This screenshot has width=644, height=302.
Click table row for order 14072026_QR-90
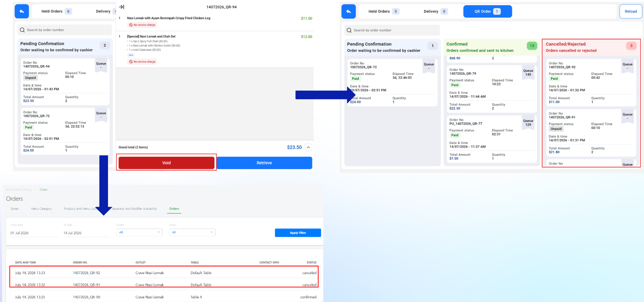[x=164, y=297]
